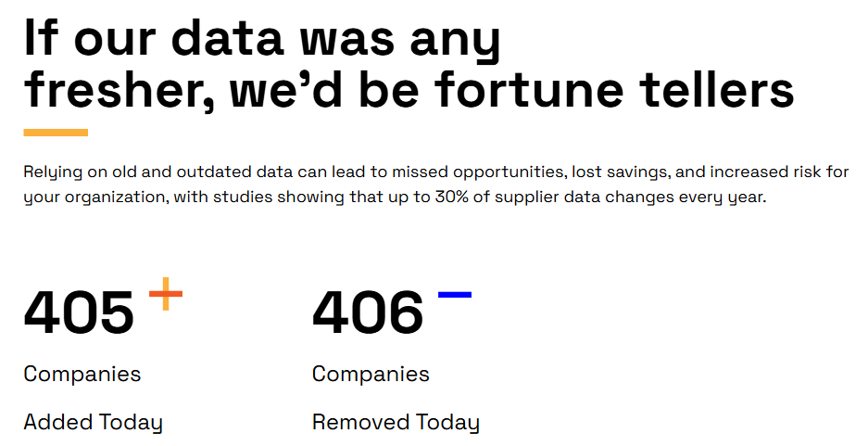868x446 pixels.
Task: Click "your organization" in the paragraph
Action: (x=82, y=198)
